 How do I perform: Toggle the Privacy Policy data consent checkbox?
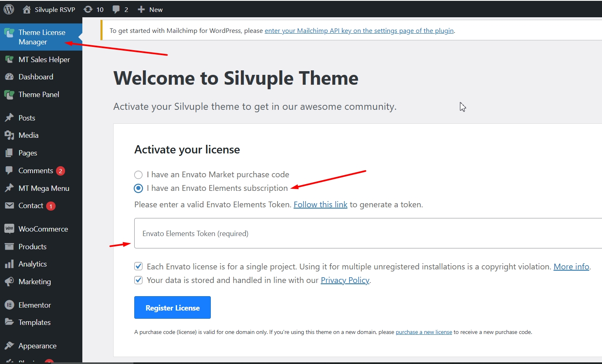pos(138,280)
